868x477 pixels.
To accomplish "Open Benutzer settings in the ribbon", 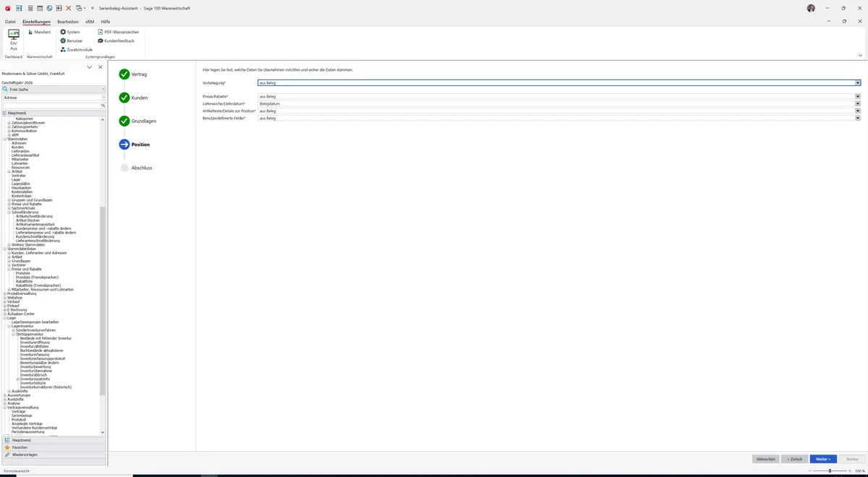I will [71, 40].
